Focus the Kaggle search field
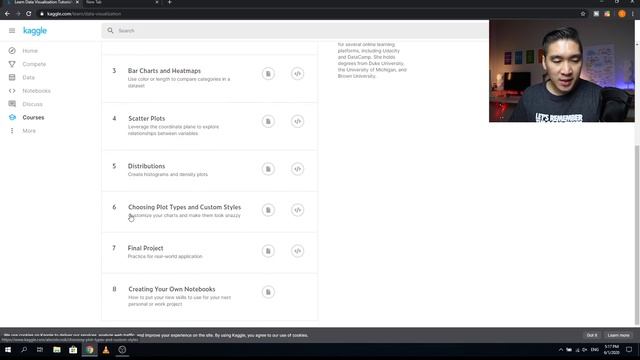 pos(295,31)
